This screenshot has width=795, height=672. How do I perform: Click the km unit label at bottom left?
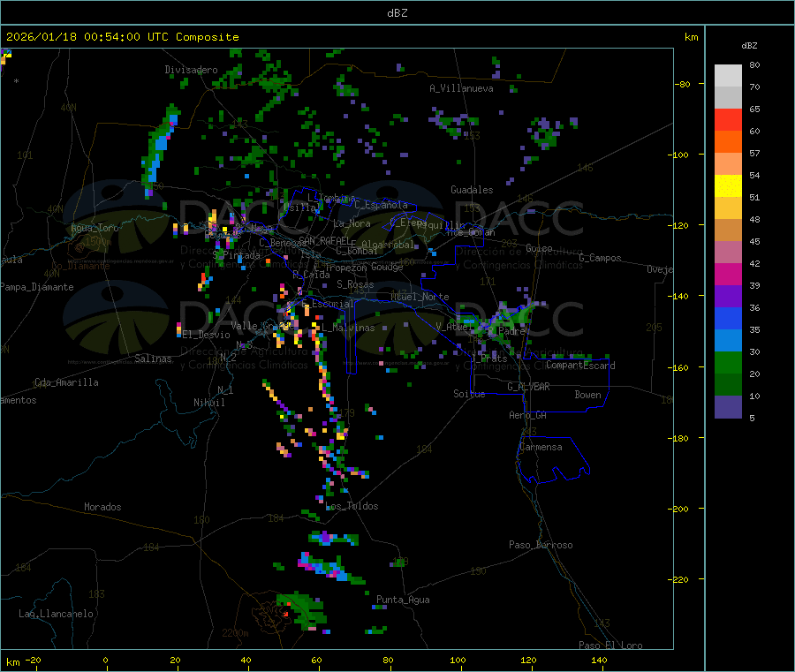[12, 662]
